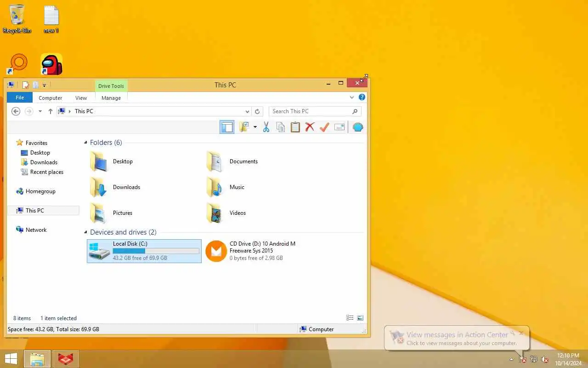The height and width of the screenshot is (368, 588).
Task: Select the Drive Tools contextual tab header
Action: click(111, 86)
